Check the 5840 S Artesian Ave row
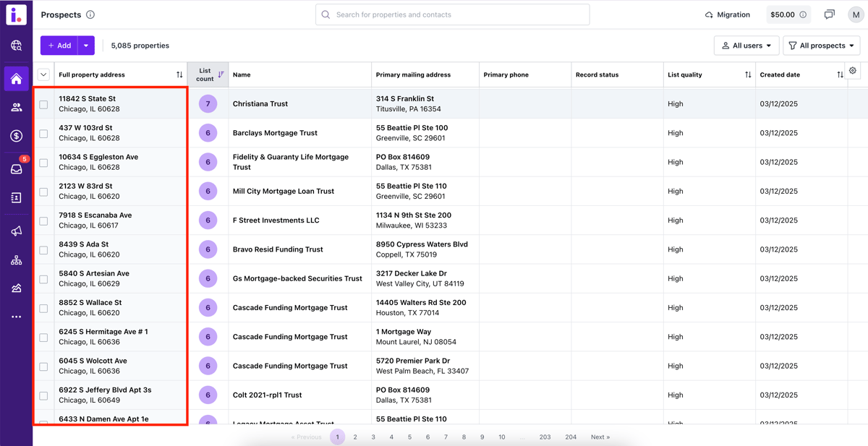Viewport: 868px width, 446px height. point(43,279)
